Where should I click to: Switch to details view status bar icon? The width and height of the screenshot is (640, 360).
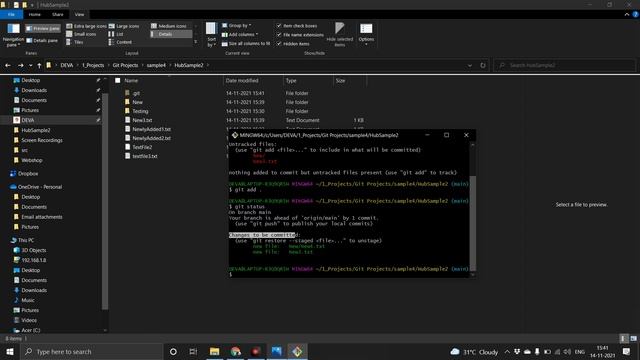click(623, 338)
